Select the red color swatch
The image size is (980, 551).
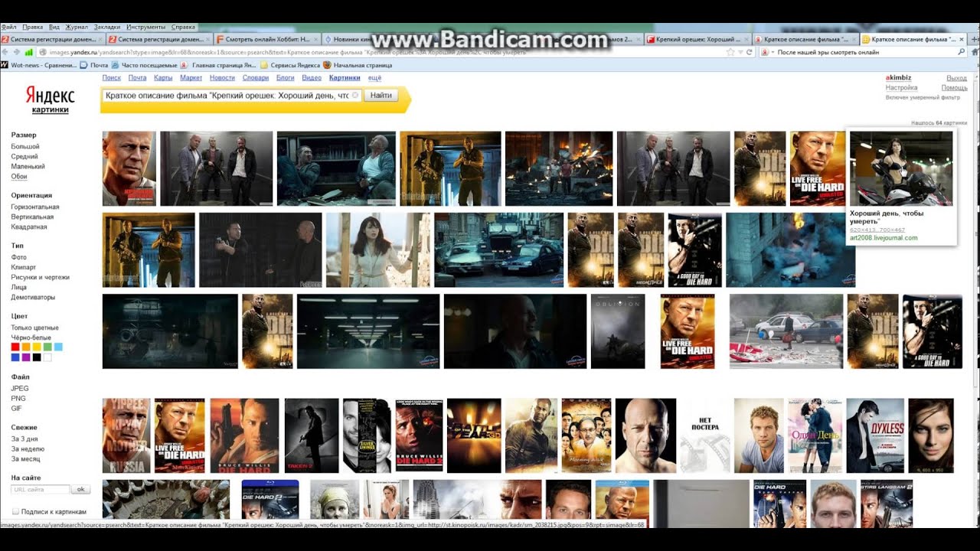coord(15,347)
